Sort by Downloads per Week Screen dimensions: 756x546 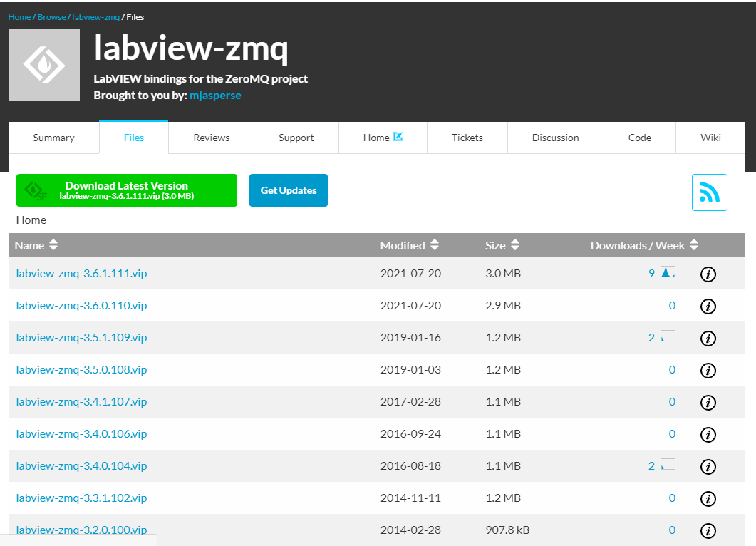tap(643, 244)
